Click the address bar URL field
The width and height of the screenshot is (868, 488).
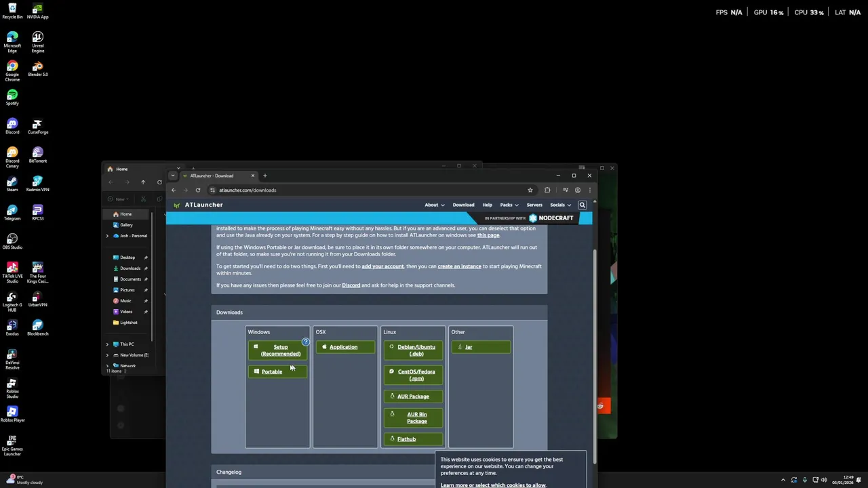pos(366,190)
